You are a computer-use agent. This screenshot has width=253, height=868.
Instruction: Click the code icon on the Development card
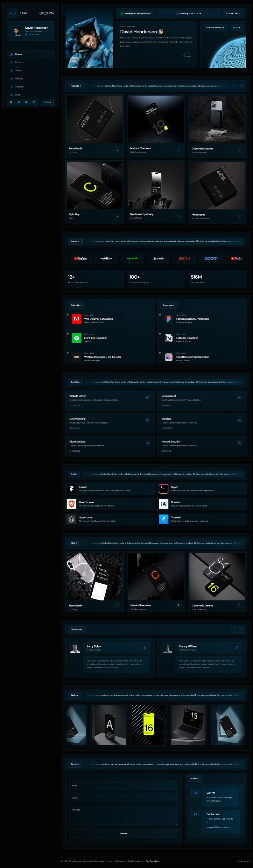[x=239, y=398]
